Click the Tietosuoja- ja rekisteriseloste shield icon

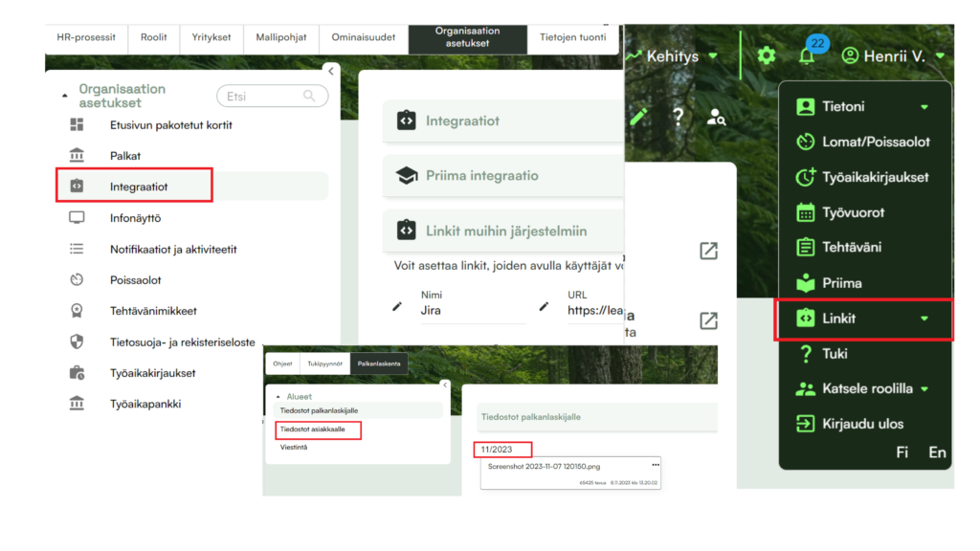click(77, 342)
